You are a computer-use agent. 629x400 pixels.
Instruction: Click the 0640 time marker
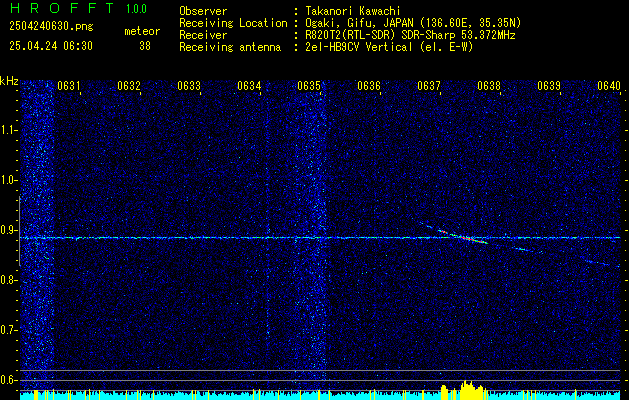click(x=609, y=86)
